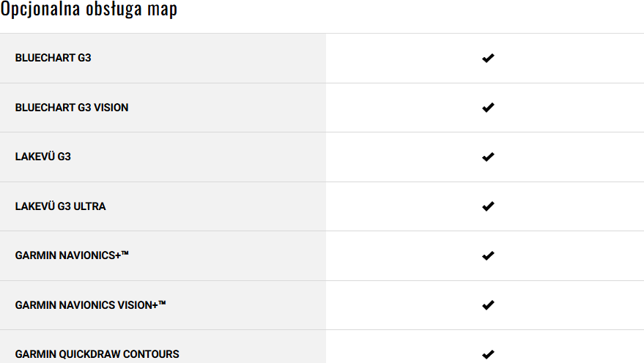644x363 pixels.
Task: Click the trademark symbol after Garmin Navionics+
Action: pyautogui.click(x=125, y=253)
